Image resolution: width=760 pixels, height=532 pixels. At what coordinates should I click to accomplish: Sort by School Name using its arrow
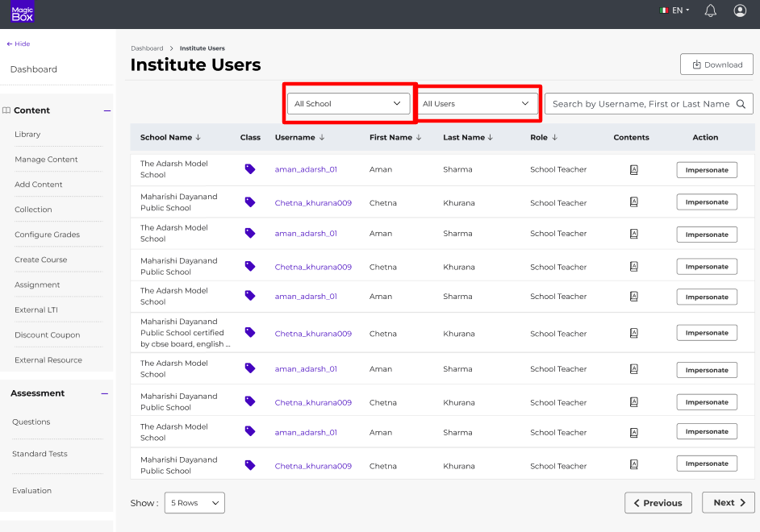198,138
